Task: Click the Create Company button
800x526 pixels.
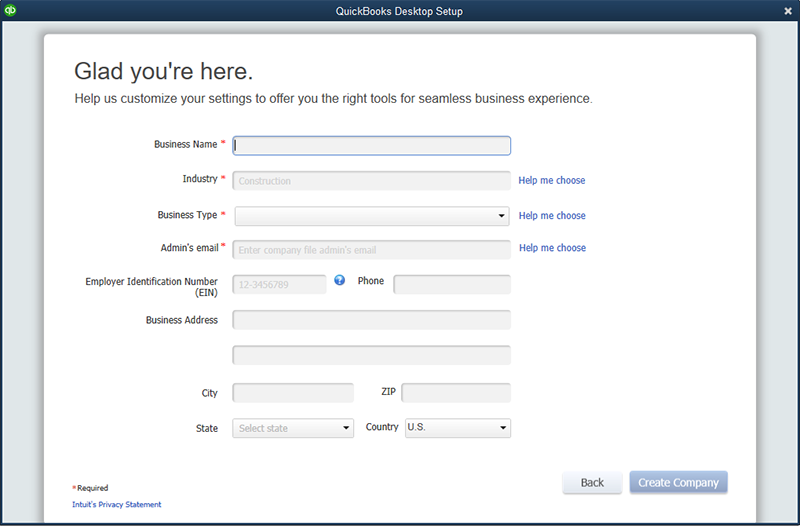Action: click(679, 482)
